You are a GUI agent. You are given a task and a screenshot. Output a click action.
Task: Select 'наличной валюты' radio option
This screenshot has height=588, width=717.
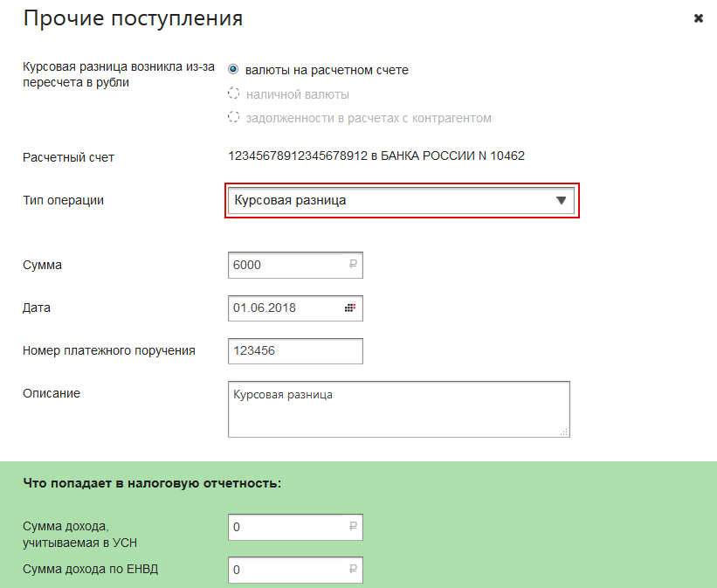point(233,93)
